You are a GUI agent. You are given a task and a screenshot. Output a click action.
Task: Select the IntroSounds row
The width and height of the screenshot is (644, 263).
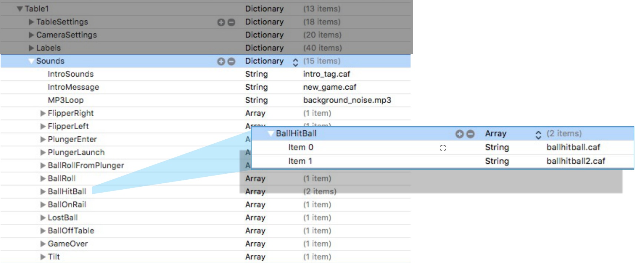70,74
